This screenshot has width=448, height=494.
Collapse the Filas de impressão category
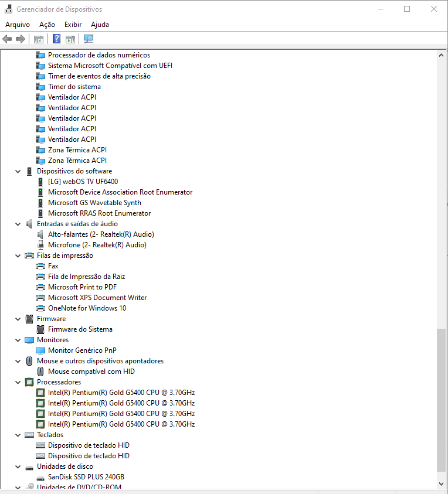point(18,256)
